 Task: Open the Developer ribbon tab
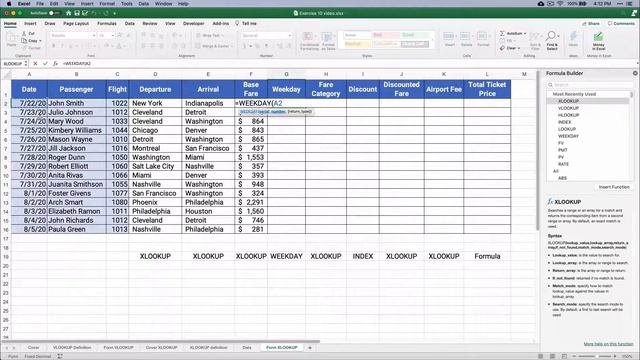(193, 24)
